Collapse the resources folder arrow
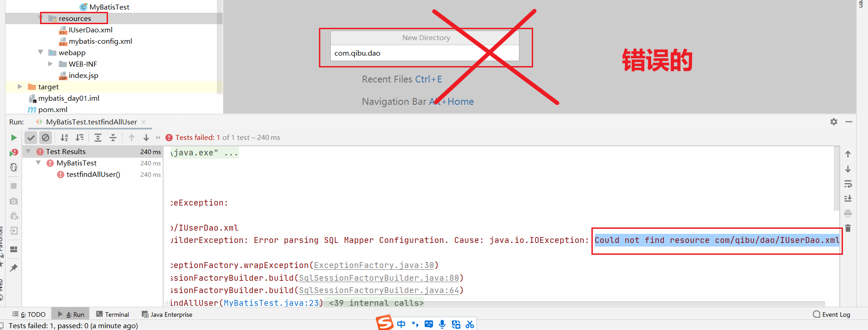This screenshot has width=868, height=330. point(41,18)
